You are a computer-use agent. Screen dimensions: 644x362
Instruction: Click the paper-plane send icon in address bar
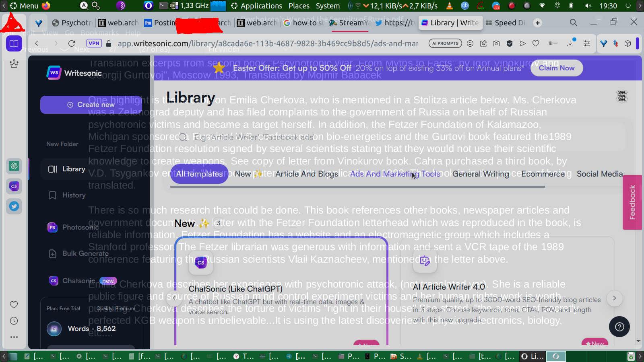coord(523,43)
